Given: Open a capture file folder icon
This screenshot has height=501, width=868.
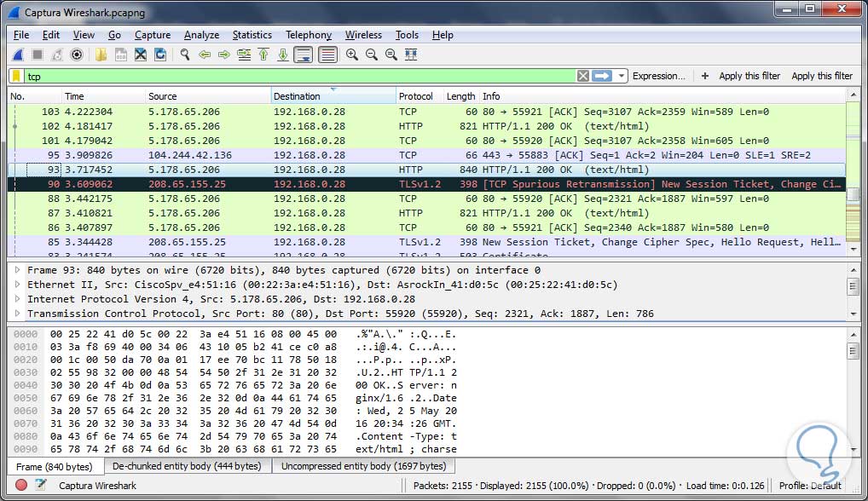Looking at the screenshot, I should [x=101, y=55].
